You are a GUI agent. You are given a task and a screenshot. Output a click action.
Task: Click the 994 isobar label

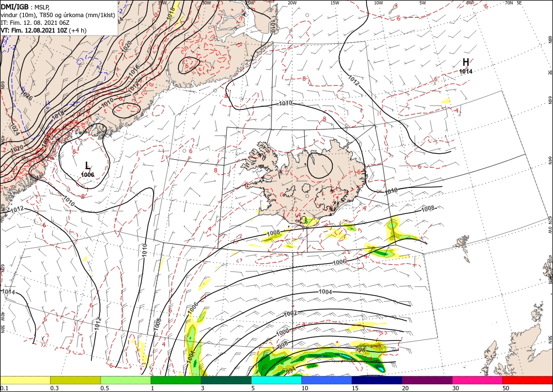pos(290,370)
